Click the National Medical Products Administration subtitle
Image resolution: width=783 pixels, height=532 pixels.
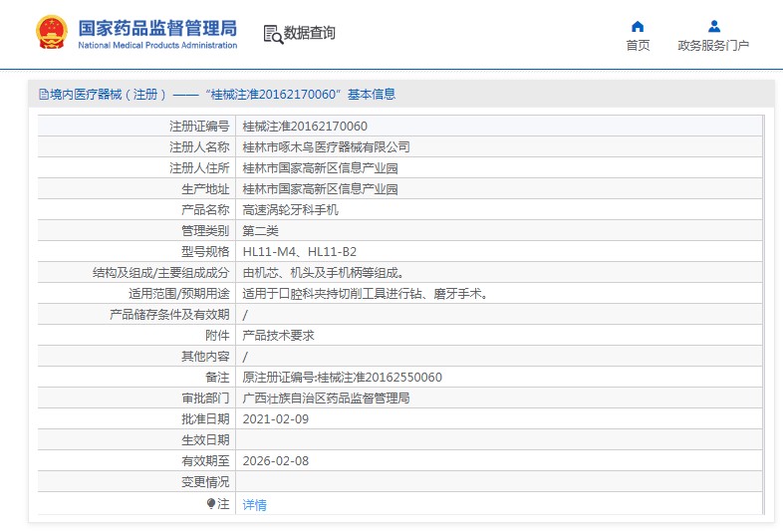coord(156,46)
